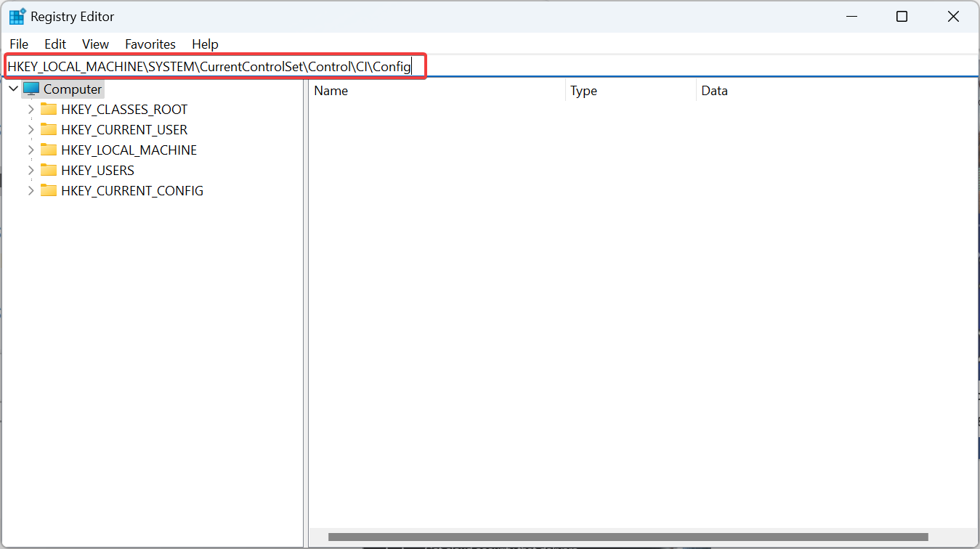This screenshot has height=549, width=980.
Task: Open the Help menu
Action: [205, 44]
